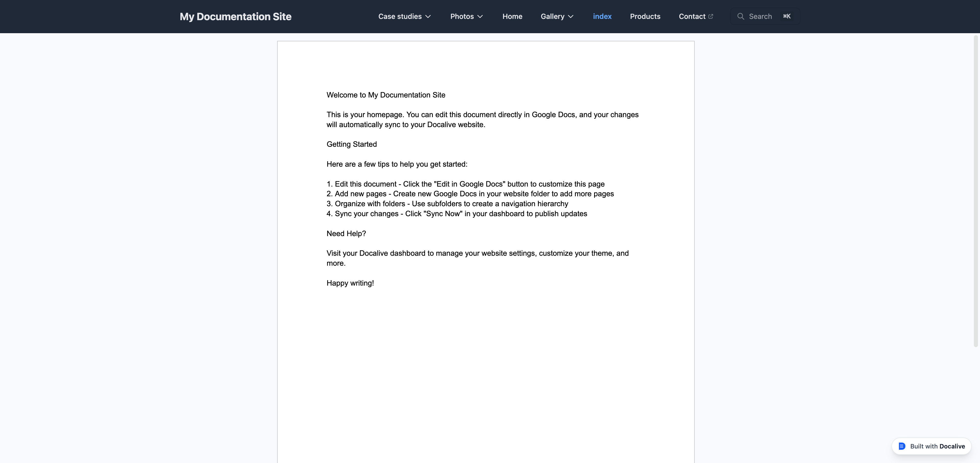
Task: Click the page vertical scrollbar
Action: click(975, 191)
